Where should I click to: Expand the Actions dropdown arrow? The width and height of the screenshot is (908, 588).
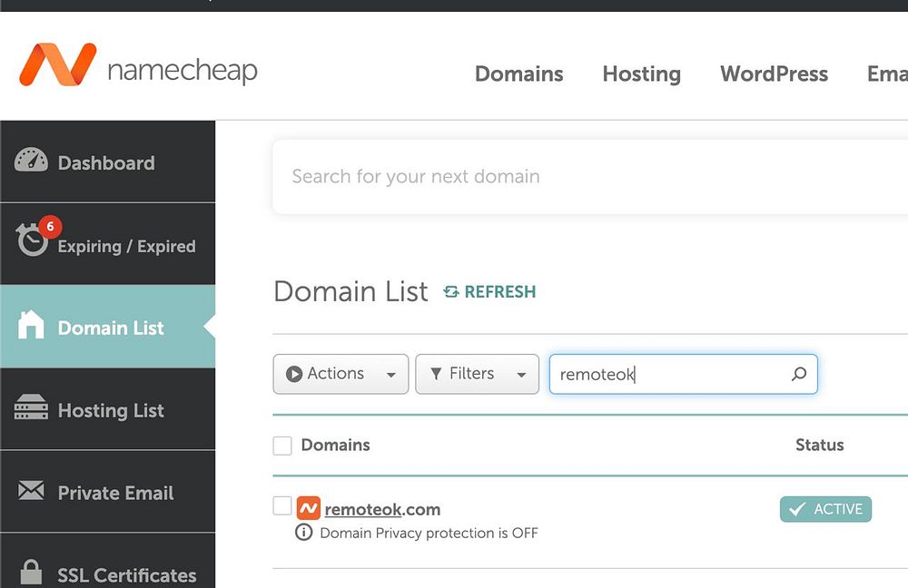390,375
